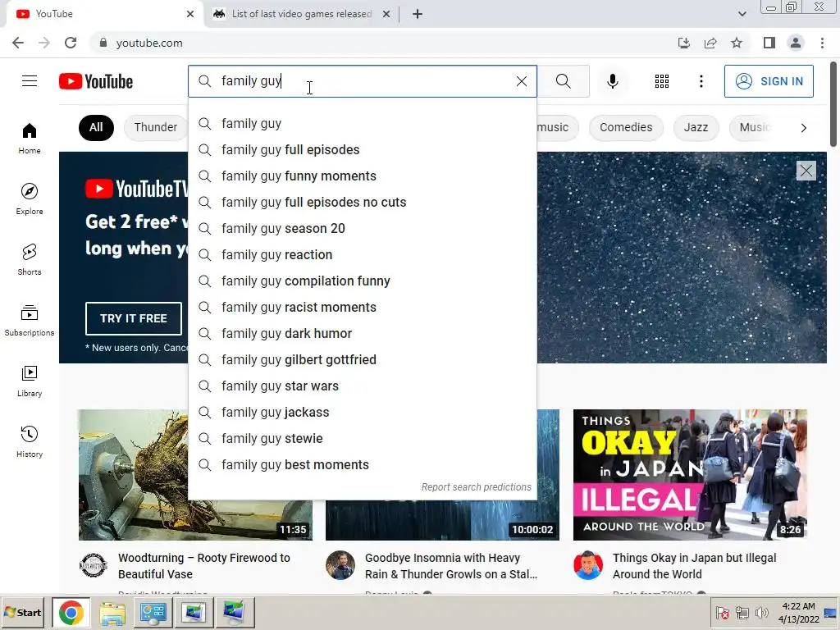The image size is (840, 630).
Task: Choose suggestion 'family guy jackass'
Action: [x=362, y=412]
